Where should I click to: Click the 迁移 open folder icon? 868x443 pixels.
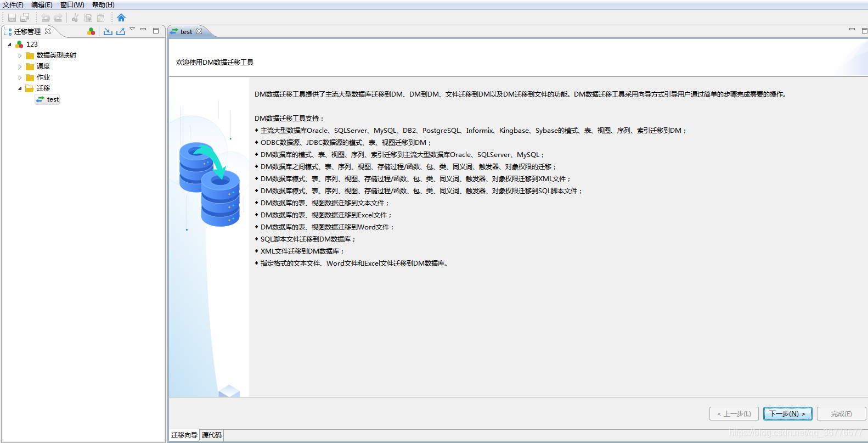(x=30, y=88)
